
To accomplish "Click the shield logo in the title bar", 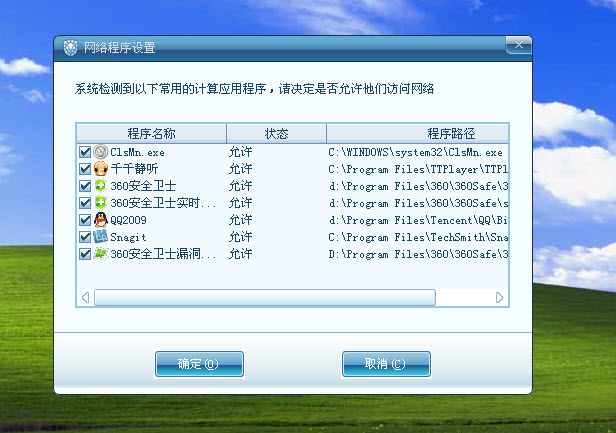I will pyautogui.click(x=70, y=48).
